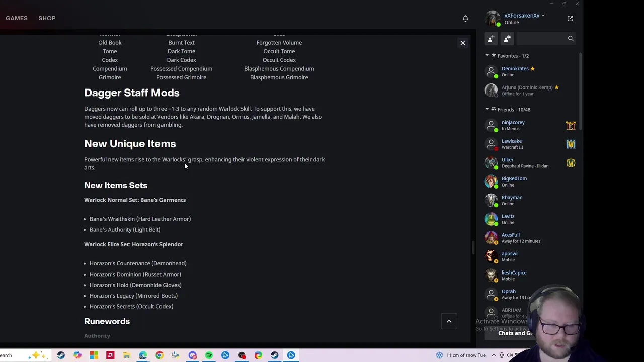Open AMD Software from the taskbar

[x=110, y=355]
